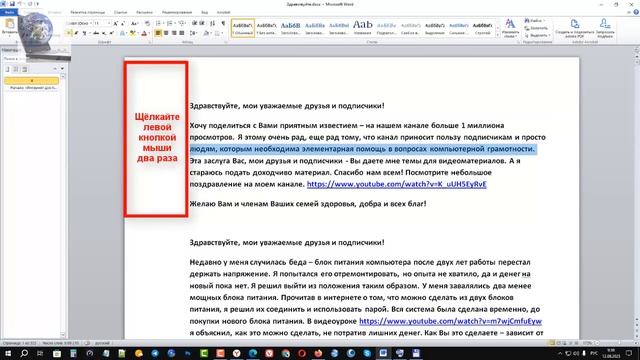
Task: Open the Файл tab
Action: pos(9,12)
